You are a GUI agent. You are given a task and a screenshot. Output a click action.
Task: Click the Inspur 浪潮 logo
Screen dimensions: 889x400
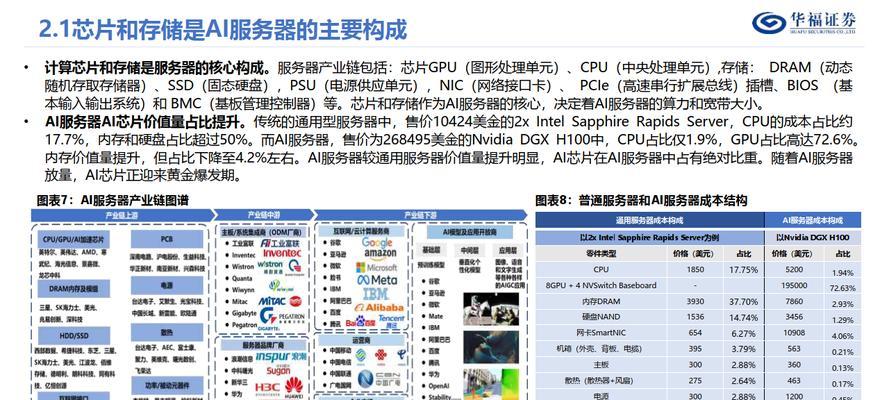[x=281, y=357]
